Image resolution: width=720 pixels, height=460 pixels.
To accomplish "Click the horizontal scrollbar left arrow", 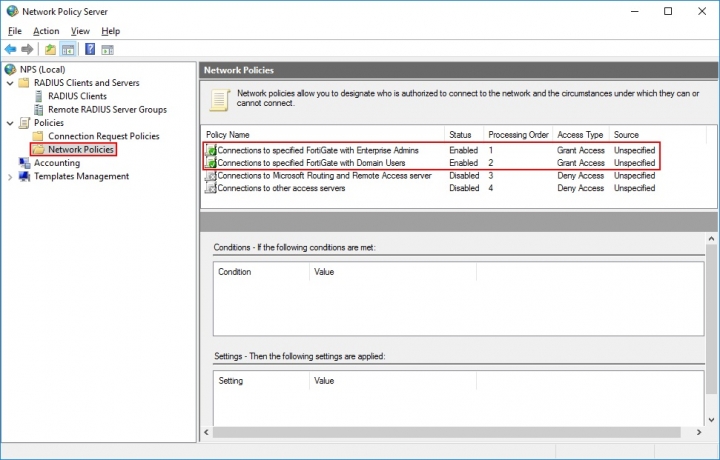I will pyautogui.click(x=207, y=432).
